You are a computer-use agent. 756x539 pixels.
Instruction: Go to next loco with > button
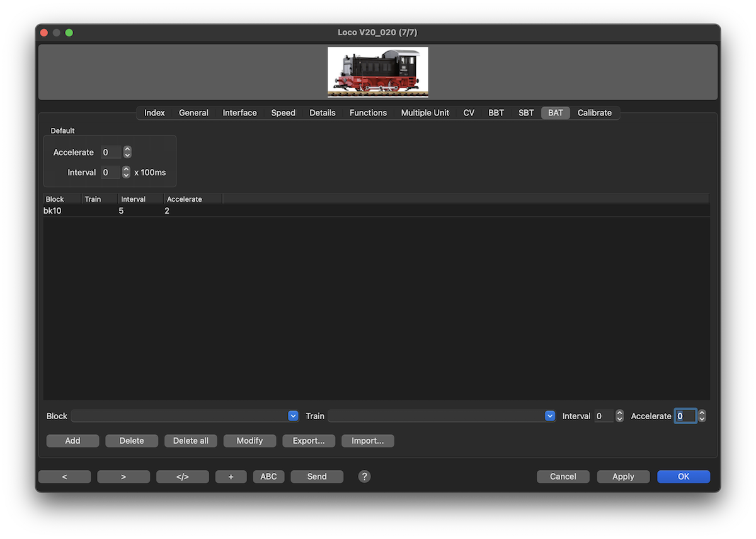pos(123,477)
